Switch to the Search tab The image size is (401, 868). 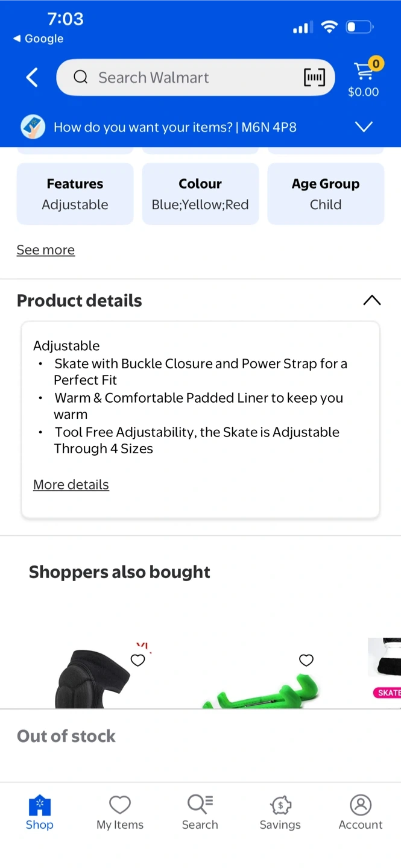pyautogui.click(x=200, y=812)
